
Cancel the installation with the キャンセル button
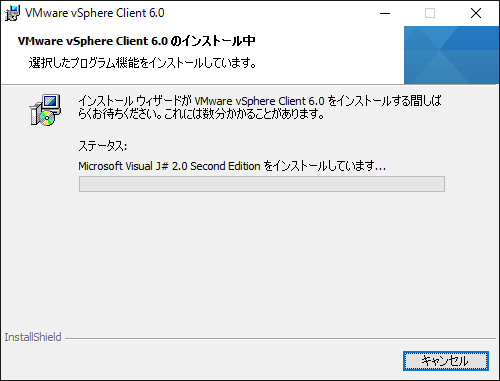446,361
